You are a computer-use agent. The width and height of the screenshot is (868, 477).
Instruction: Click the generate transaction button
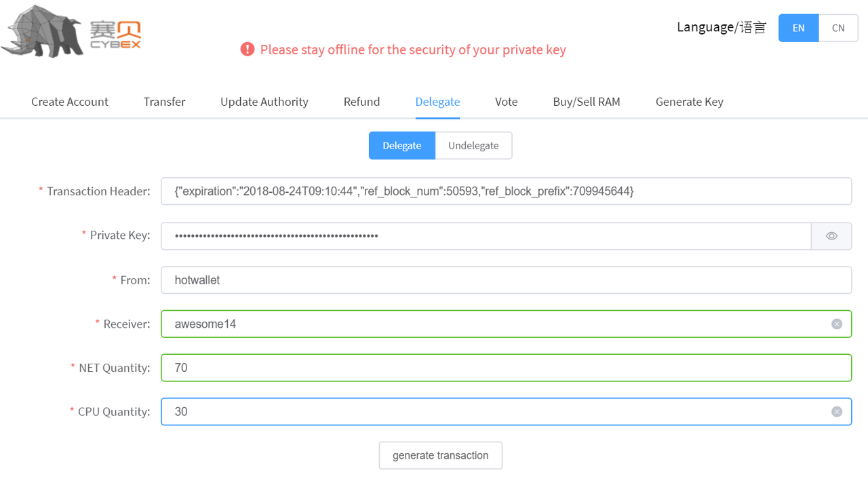point(440,455)
